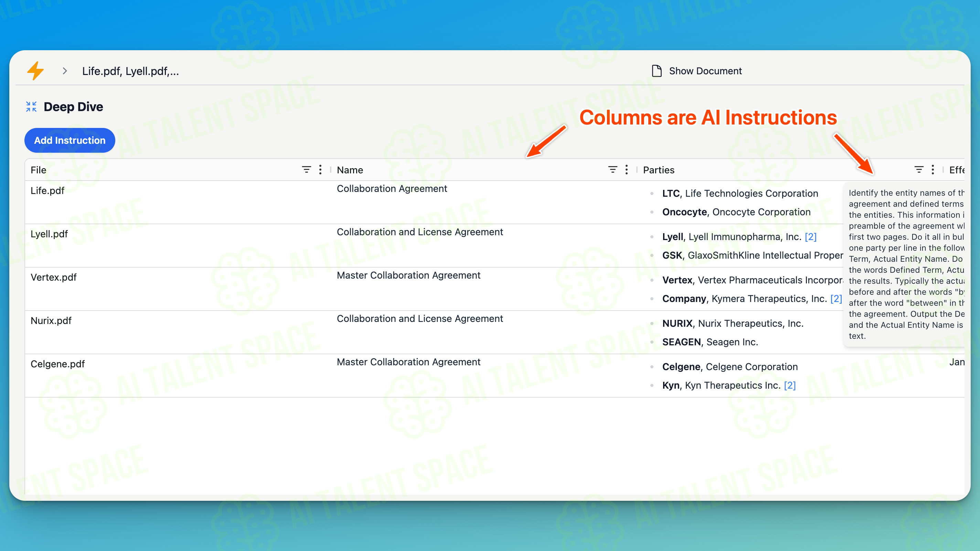Open Parties column options menu
The height and width of the screenshot is (551, 980).
pos(933,170)
